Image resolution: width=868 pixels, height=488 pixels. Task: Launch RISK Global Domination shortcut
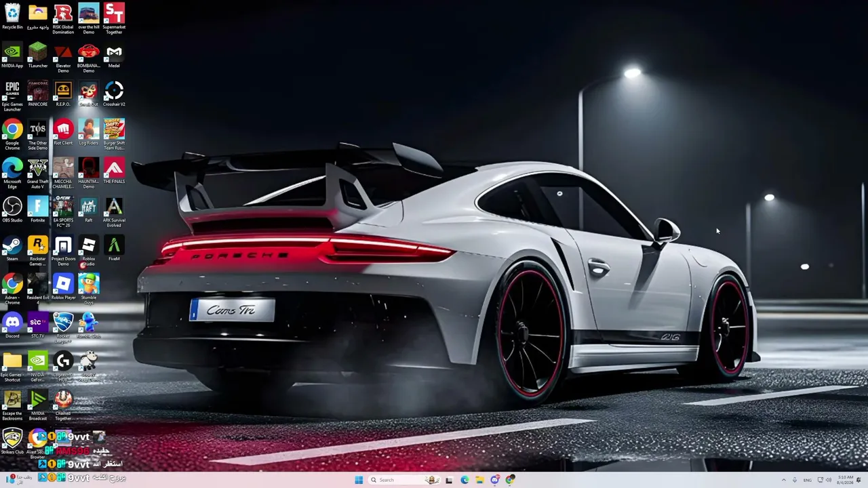63,19
